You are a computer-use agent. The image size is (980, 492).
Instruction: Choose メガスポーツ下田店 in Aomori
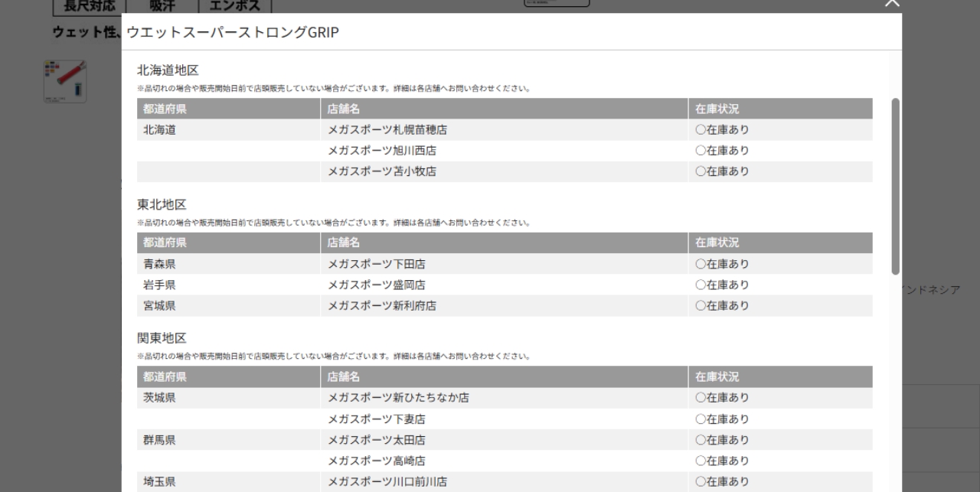pos(377,264)
